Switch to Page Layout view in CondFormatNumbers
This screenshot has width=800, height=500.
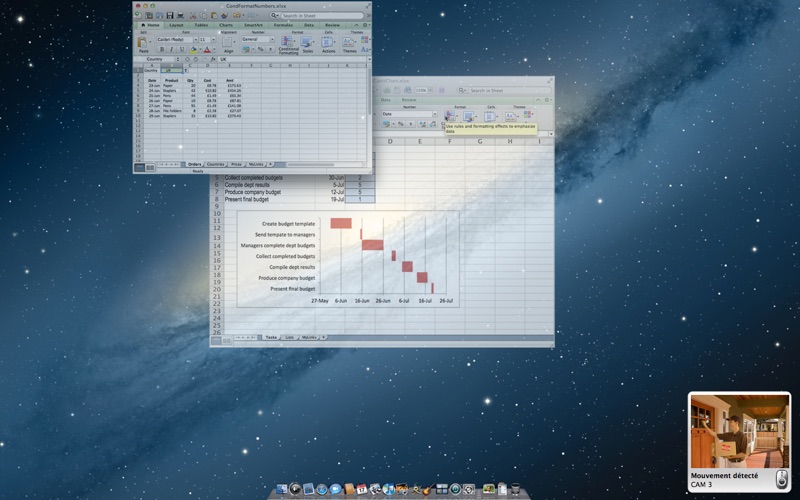click(x=151, y=168)
